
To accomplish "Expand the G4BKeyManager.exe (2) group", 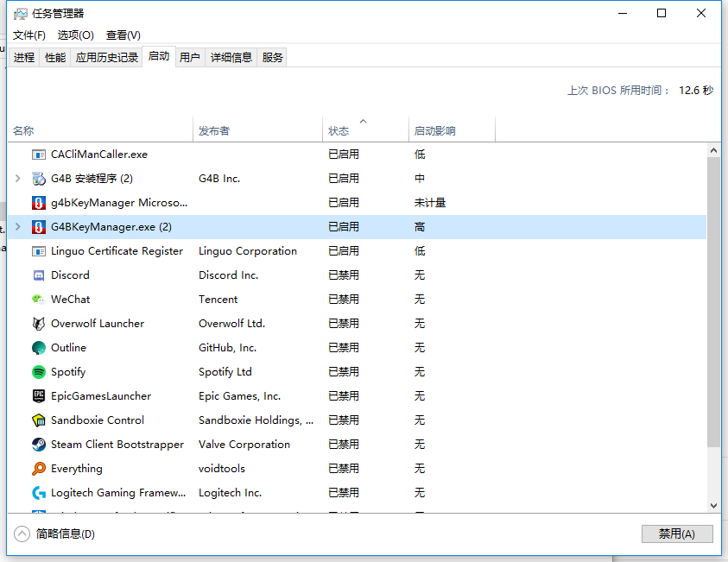I will pos(17,226).
